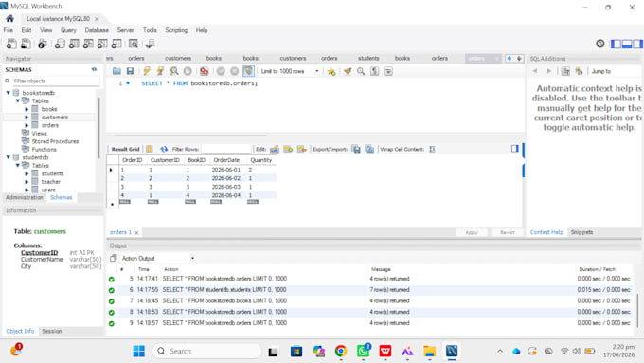Open Workbench preferences gear icon
This screenshot has width=644, height=363.
tap(600, 44)
